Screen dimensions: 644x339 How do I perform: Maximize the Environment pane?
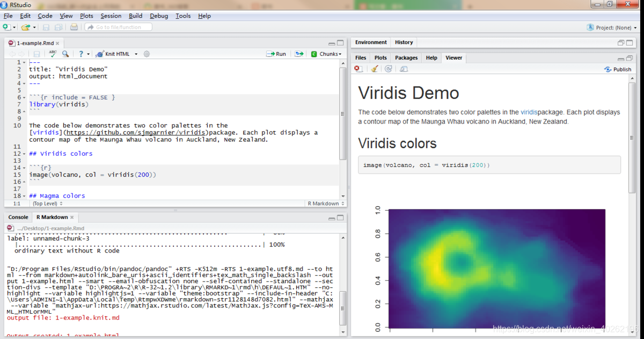click(630, 42)
